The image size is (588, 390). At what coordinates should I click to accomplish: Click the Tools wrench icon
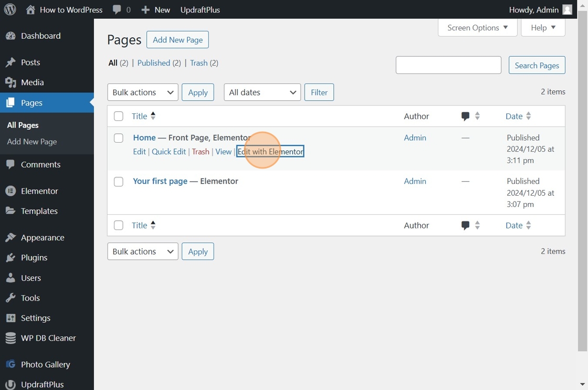(x=10, y=298)
